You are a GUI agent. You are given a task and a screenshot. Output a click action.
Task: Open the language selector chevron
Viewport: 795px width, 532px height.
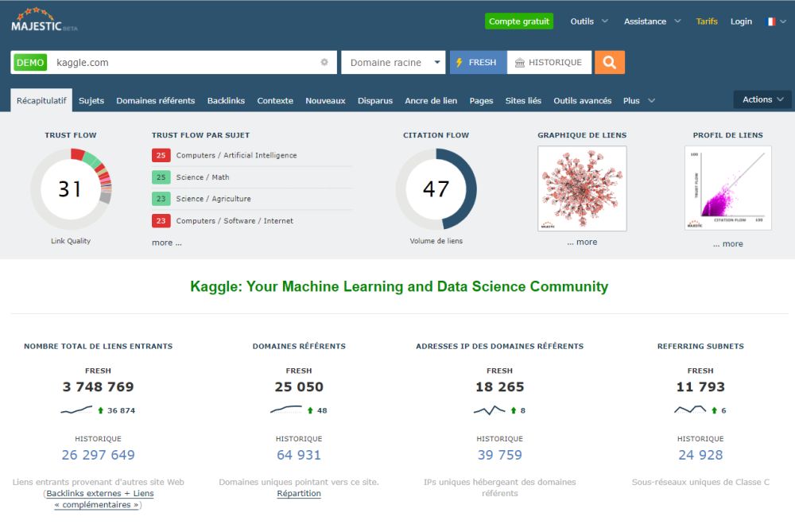(783, 21)
